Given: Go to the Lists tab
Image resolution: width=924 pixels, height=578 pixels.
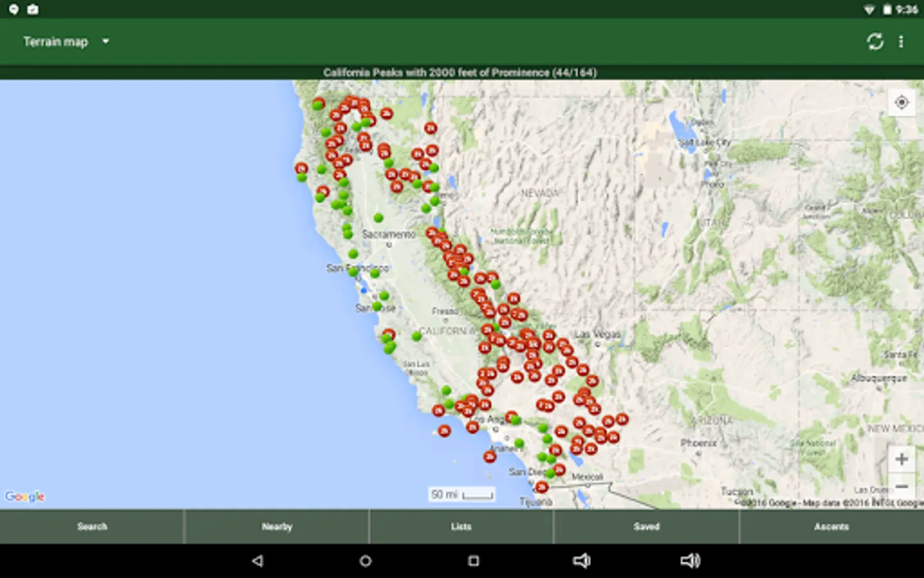Looking at the screenshot, I should 461,527.
